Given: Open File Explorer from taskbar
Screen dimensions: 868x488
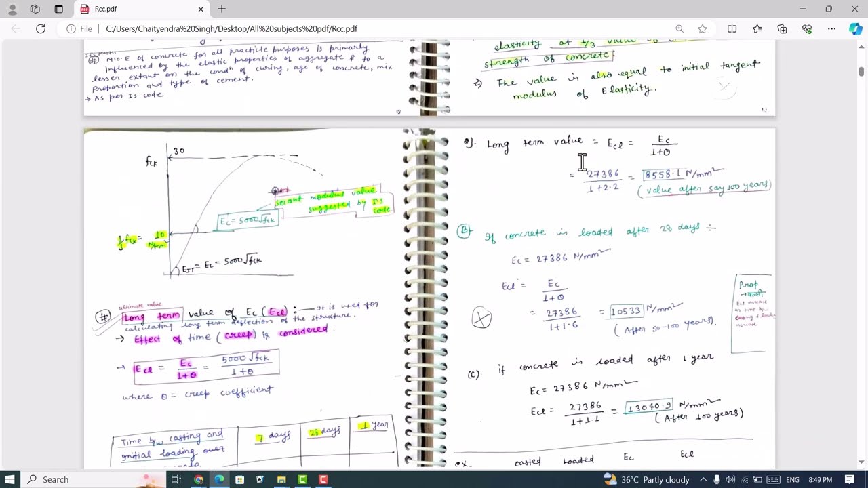Looking at the screenshot, I should point(281,479).
